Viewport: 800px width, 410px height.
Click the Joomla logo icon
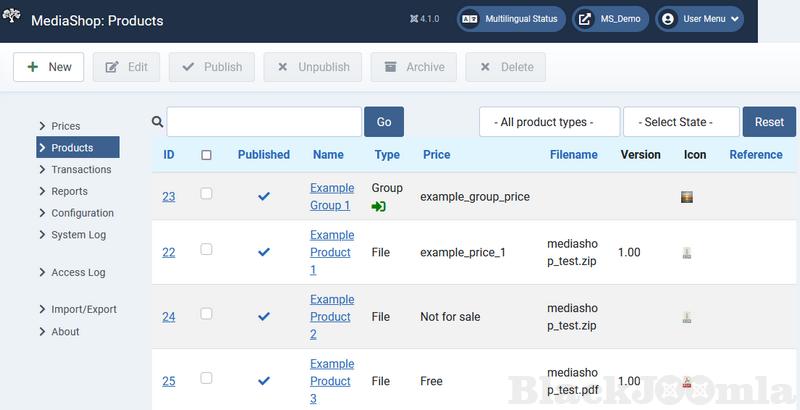[x=14, y=18]
